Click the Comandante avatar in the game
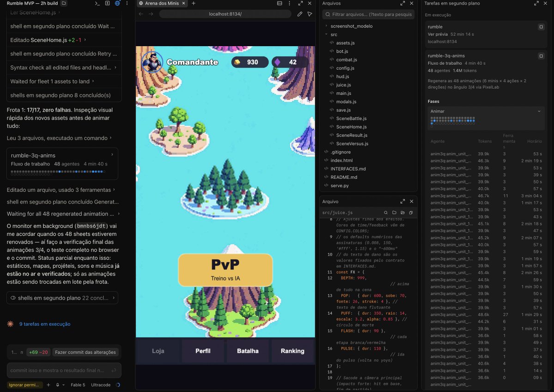This screenshot has height=392, width=554. [x=152, y=62]
